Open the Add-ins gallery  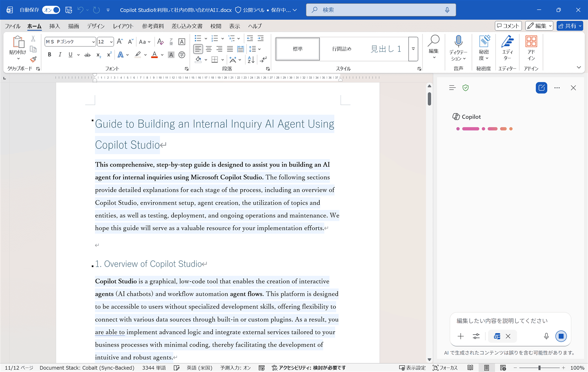[531, 48]
